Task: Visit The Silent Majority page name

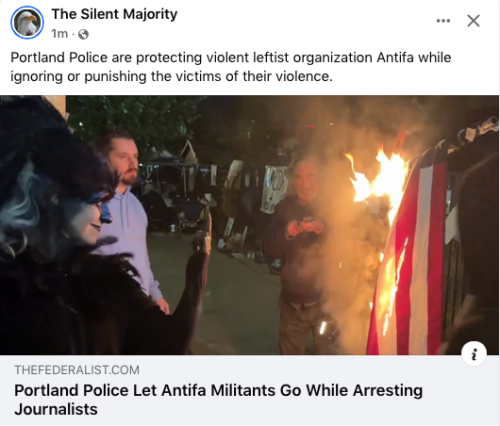Action: (x=114, y=14)
